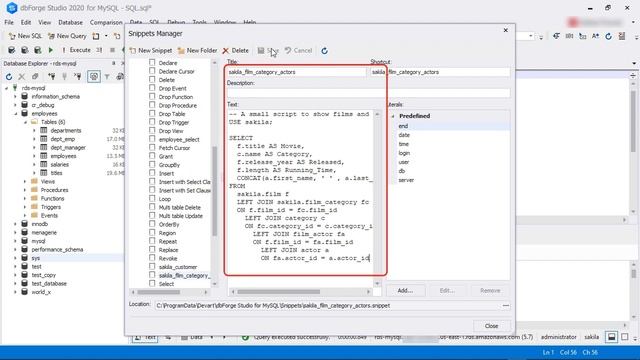Click New Snippet in Snippets Manager
Screen dimensions: 640x360
coord(151,51)
